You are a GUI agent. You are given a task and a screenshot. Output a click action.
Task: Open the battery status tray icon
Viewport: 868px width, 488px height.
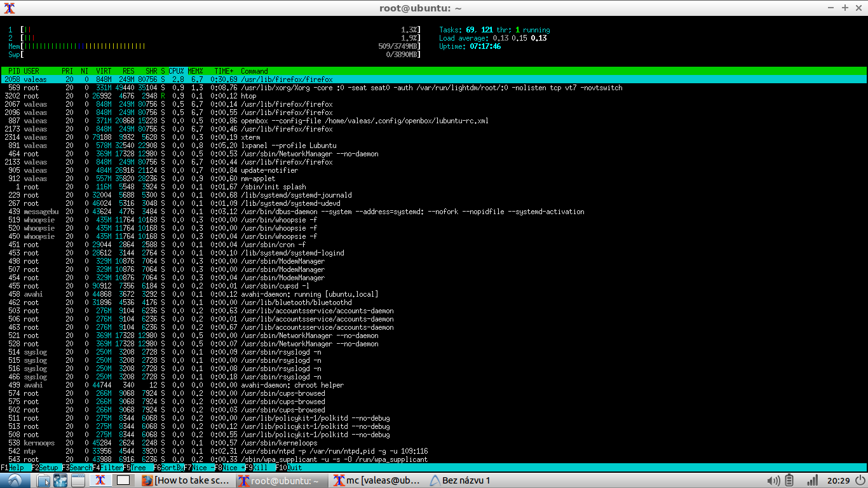[x=789, y=480]
